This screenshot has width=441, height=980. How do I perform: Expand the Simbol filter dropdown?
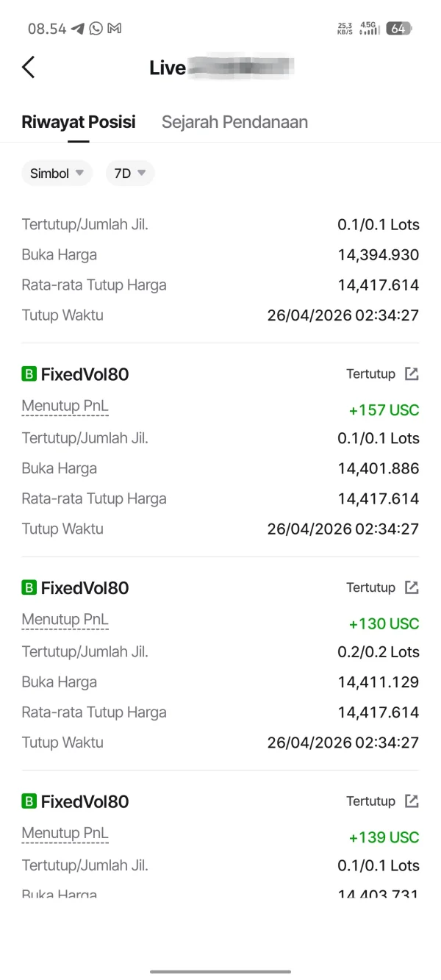pos(57,174)
